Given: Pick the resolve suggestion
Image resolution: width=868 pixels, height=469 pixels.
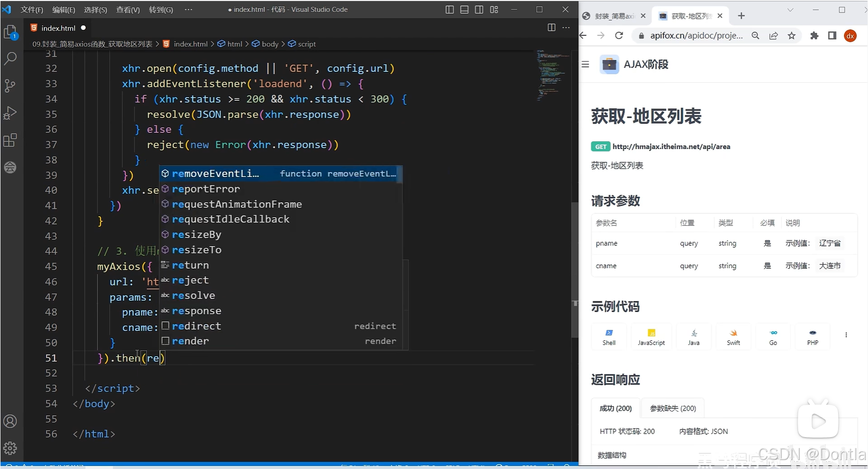Looking at the screenshot, I should [281, 296].
